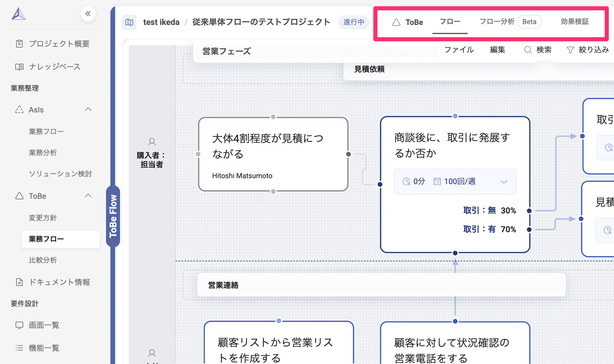Click the vertical ToBe Flow tab on the canvas
Image resolution: width=614 pixels, height=364 pixels.
[x=113, y=217]
